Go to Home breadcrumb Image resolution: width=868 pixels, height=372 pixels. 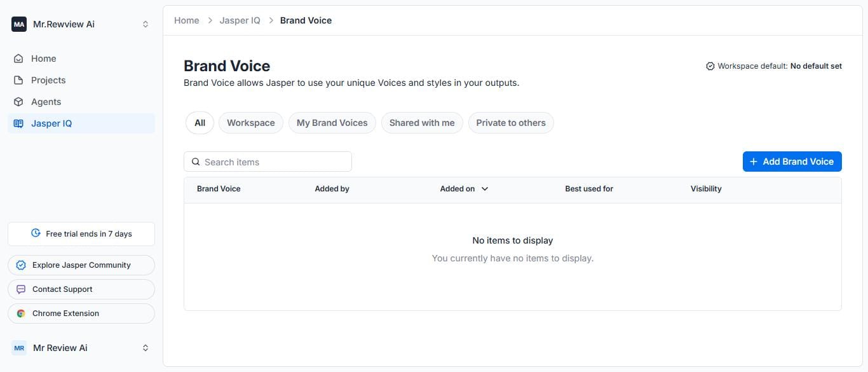click(x=187, y=20)
